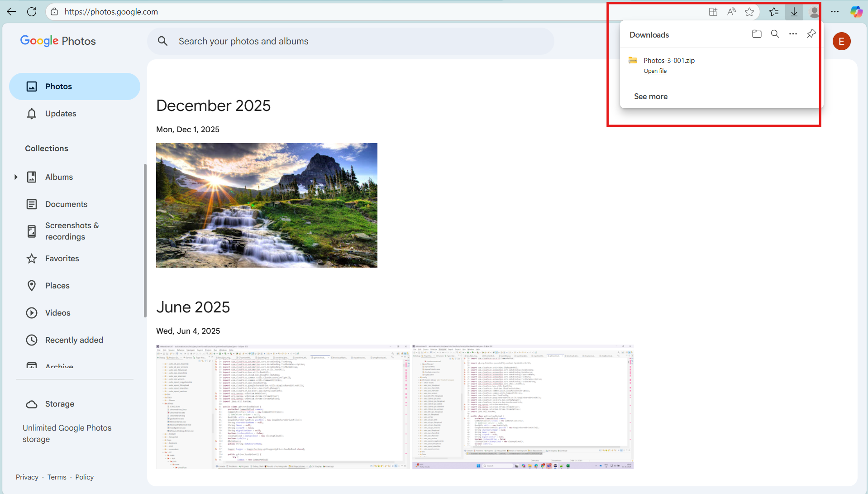This screenshot has width=868, height=494.
Task: Open the browser Settings and more menu
Action: tap(835, 12)
